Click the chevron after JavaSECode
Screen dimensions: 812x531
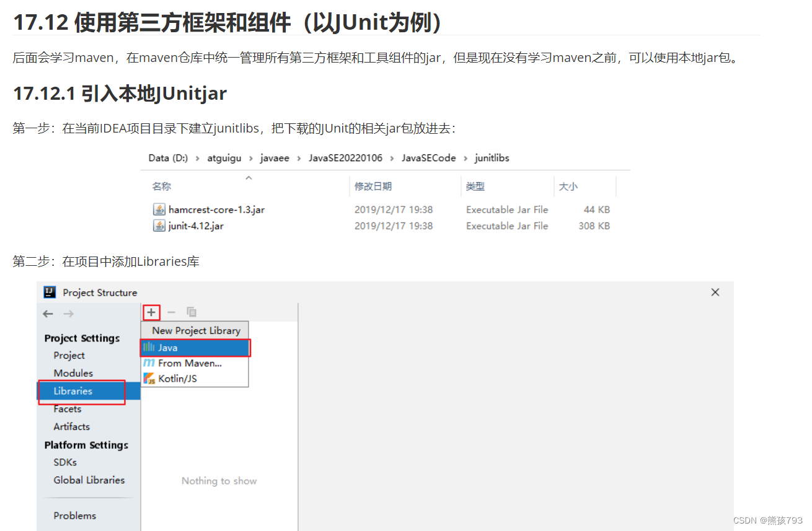pos(465,158)
